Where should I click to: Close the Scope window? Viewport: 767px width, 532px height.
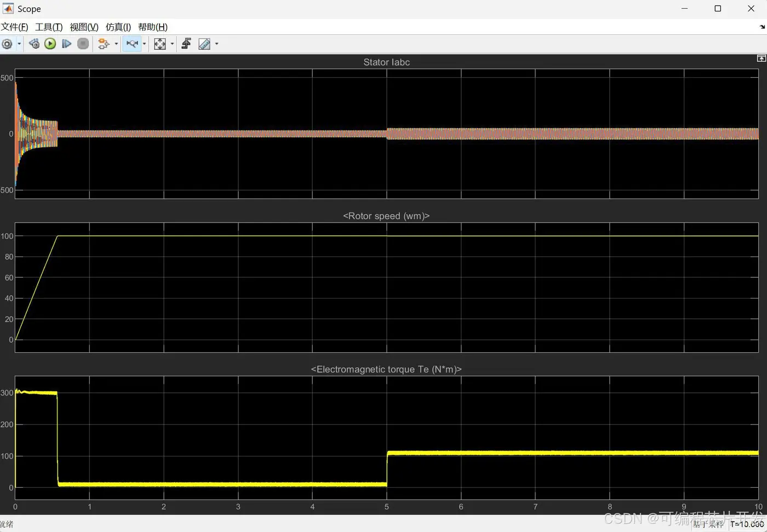pyautogui.click(x=751, y=9)
